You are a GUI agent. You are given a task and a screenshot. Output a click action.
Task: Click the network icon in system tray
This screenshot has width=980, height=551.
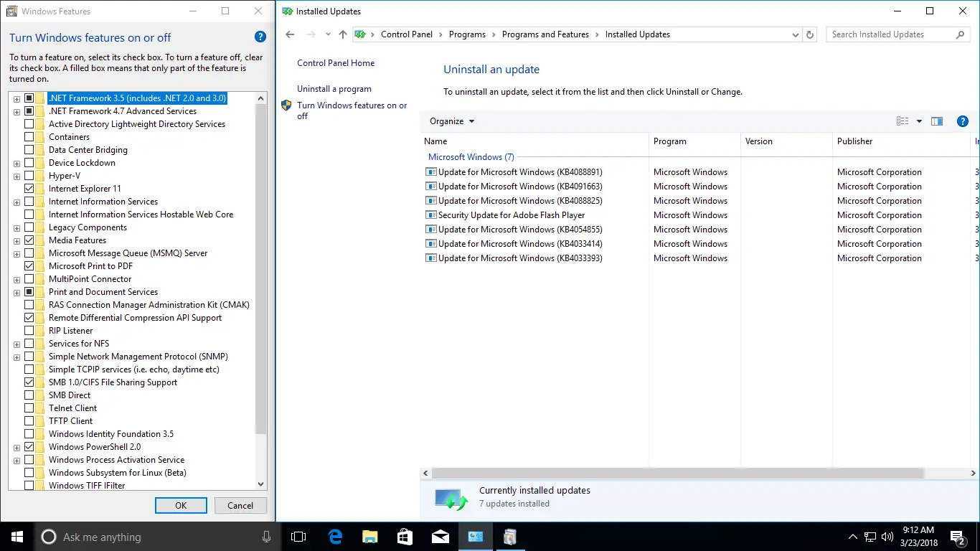(870, 537)
